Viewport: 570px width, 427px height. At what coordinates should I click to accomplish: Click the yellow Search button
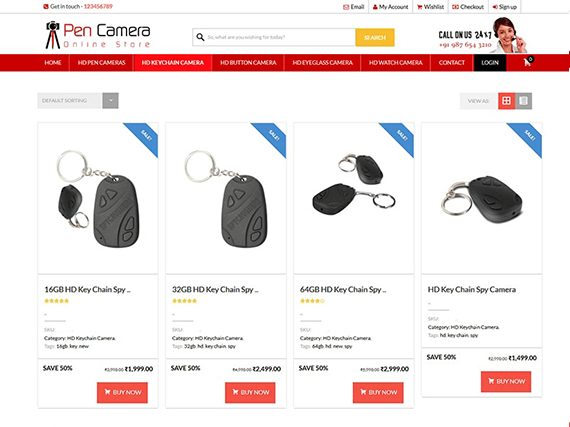click(375, 37)
